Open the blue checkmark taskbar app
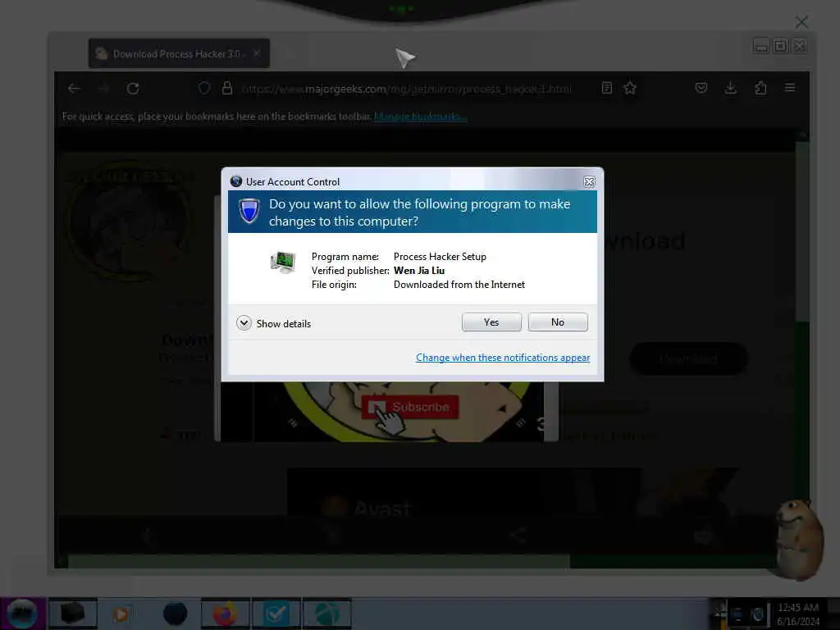The width and height of the screenshot is (840, 630). point(276,614)
